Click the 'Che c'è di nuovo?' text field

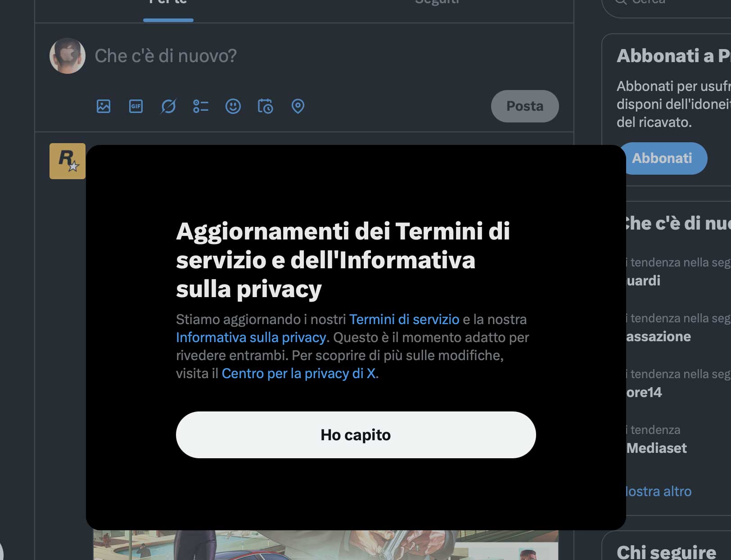(x=165, y=56)
